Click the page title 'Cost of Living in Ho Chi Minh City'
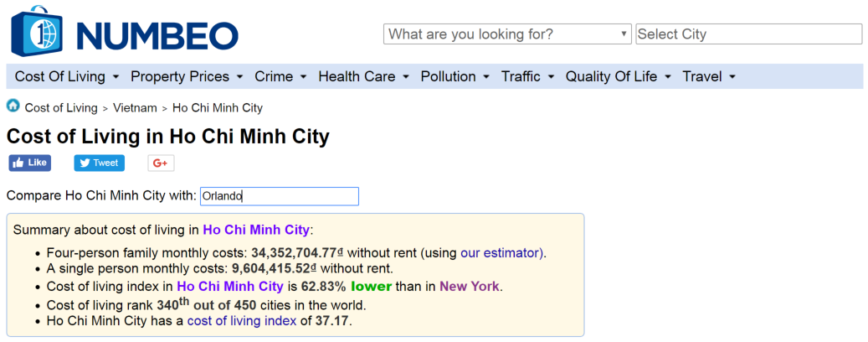 tap(167, 137)
